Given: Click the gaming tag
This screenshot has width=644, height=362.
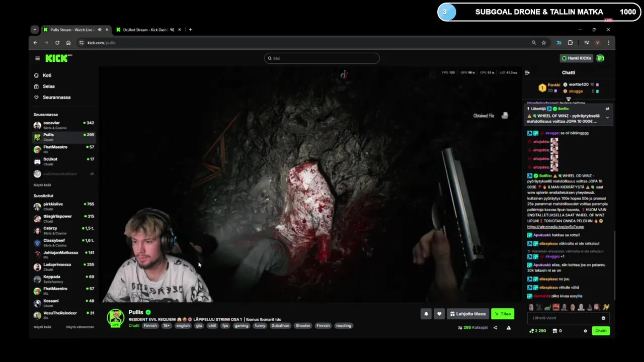Looking at the screenshot, I should pos(242,326).
